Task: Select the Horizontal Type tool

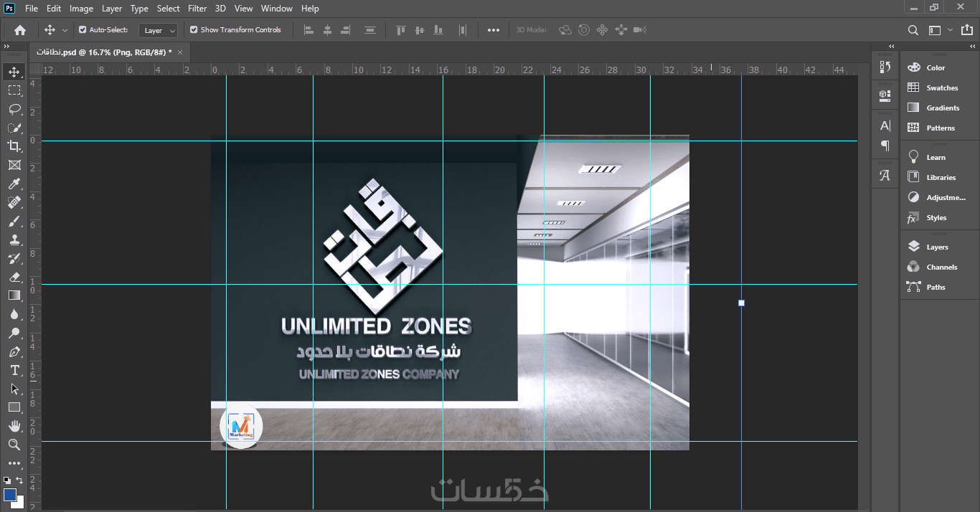Action: click(14, 370)
